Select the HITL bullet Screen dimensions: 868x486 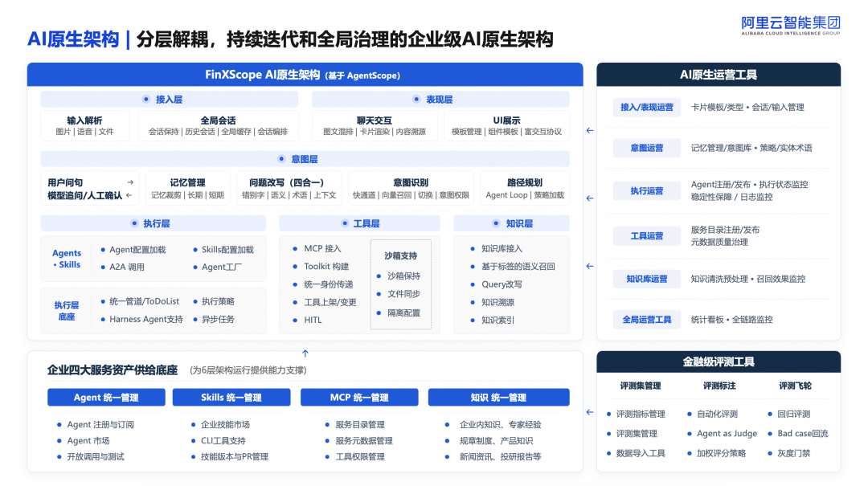point(307,320)
